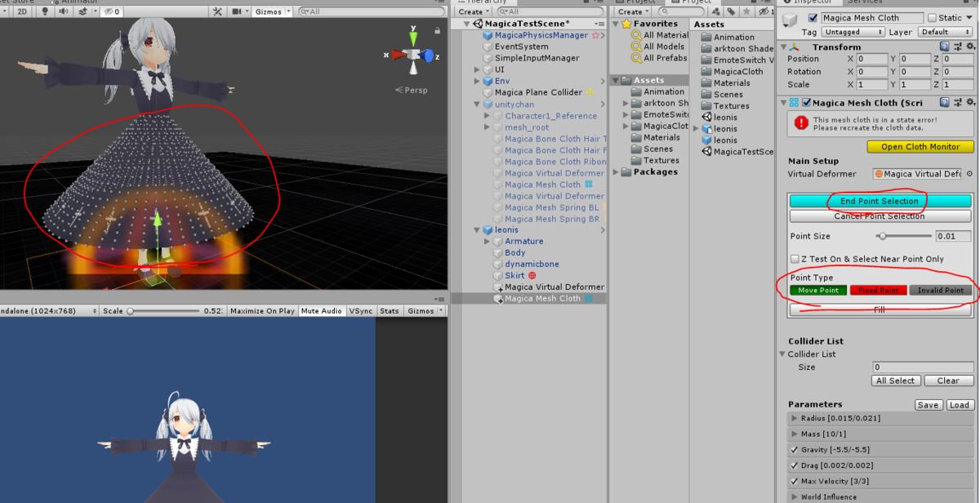Screen dimensions: 980x503
Task: Open scene camera settings icon
Action: click(x=238, y=11)
